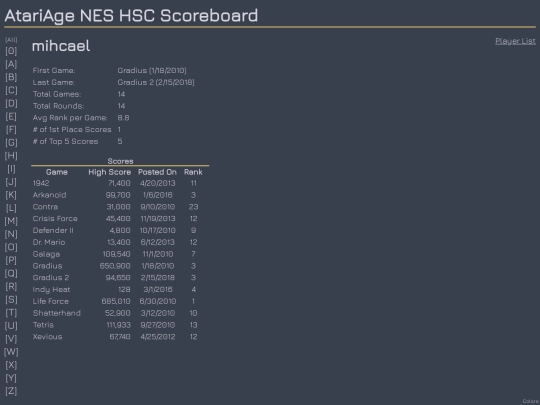Filter players by letter [L]

coord(11,208)
